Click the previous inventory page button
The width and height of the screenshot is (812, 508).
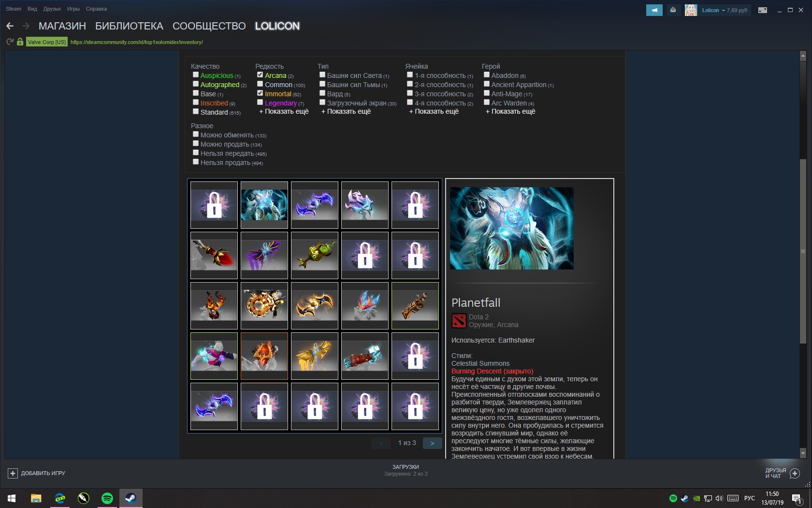click(381, 443)
